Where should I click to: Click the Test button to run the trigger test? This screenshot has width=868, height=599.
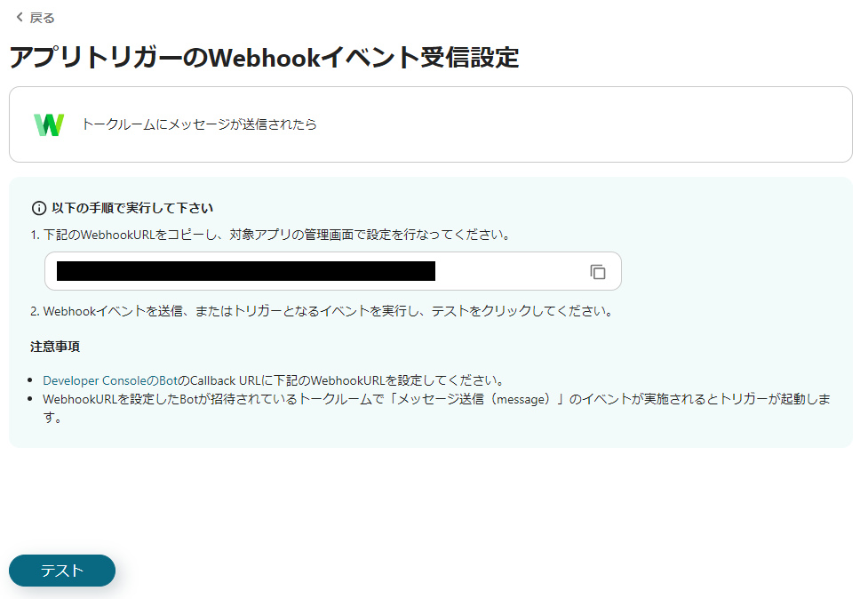(61, 571)
